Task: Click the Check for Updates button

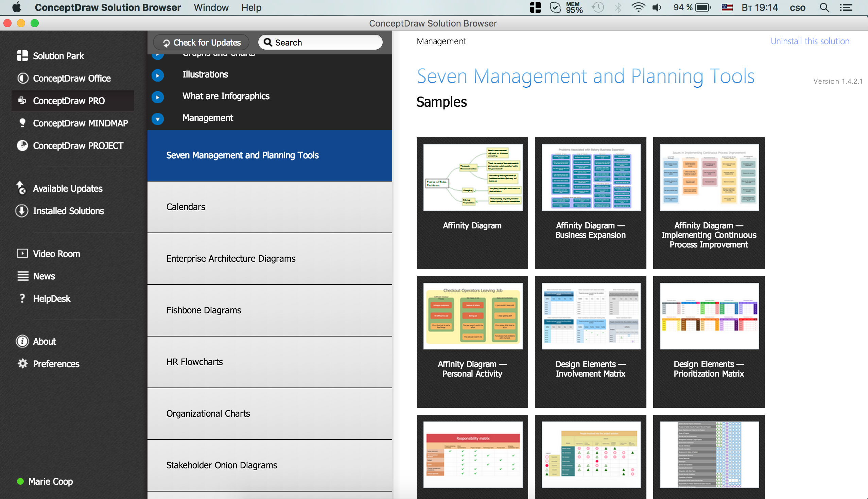Action: 201,42
